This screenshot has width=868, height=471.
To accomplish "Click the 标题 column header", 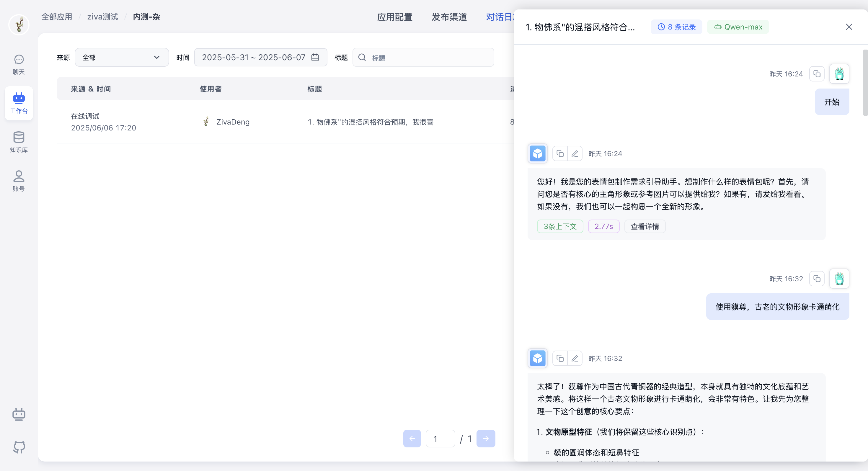I will [x=314, y=89].
